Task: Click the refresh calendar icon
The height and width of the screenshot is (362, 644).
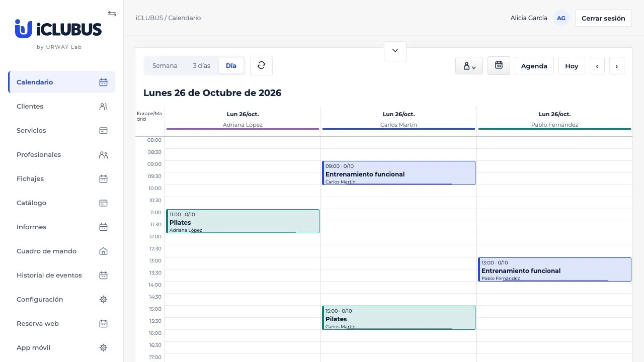Action: pos(261,65)
